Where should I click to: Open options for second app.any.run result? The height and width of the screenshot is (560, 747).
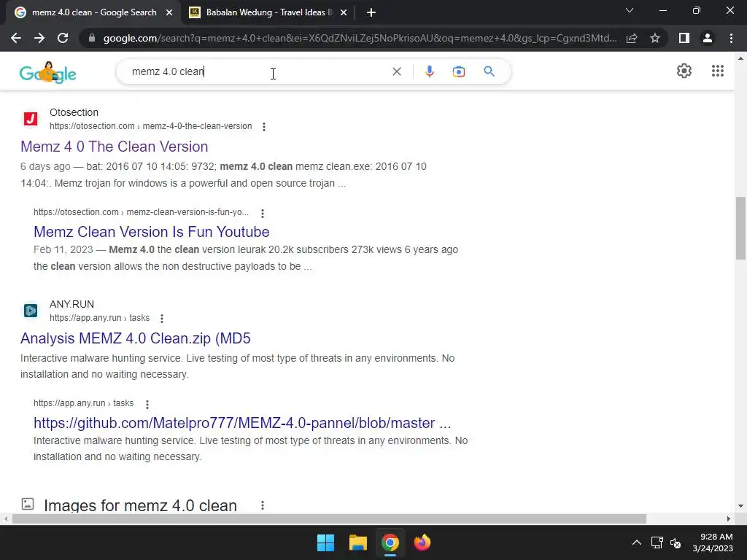point(147,404)
